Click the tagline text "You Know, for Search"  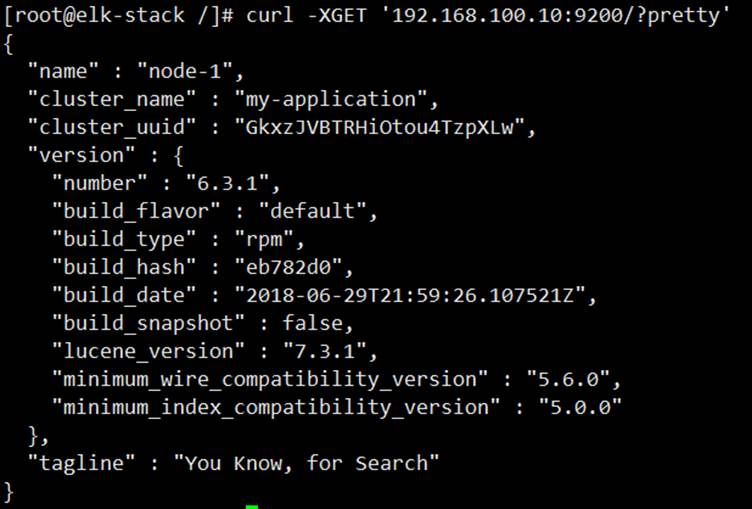tap(306, 463)
